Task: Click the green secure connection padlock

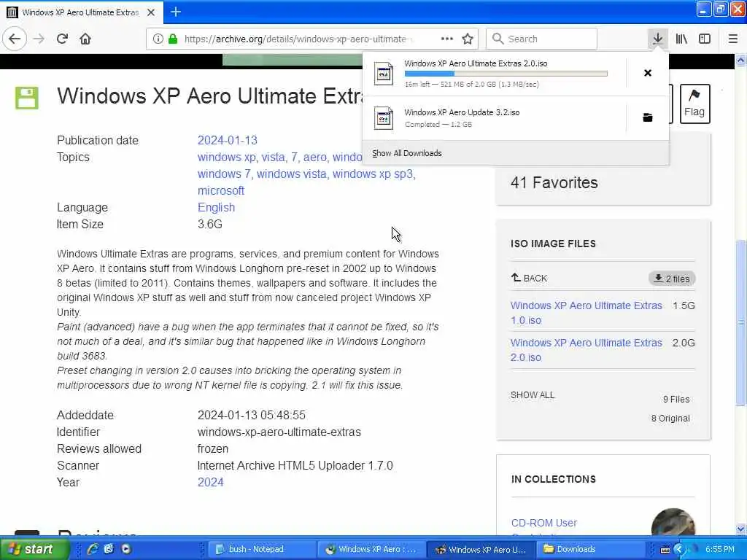Action: tap(173, 39)
